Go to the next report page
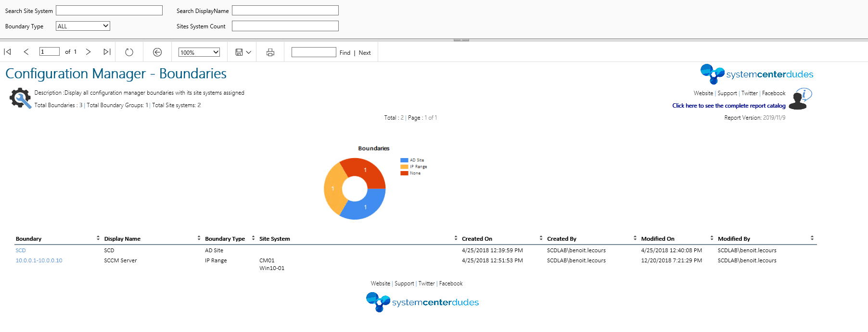 pos(88,52)
